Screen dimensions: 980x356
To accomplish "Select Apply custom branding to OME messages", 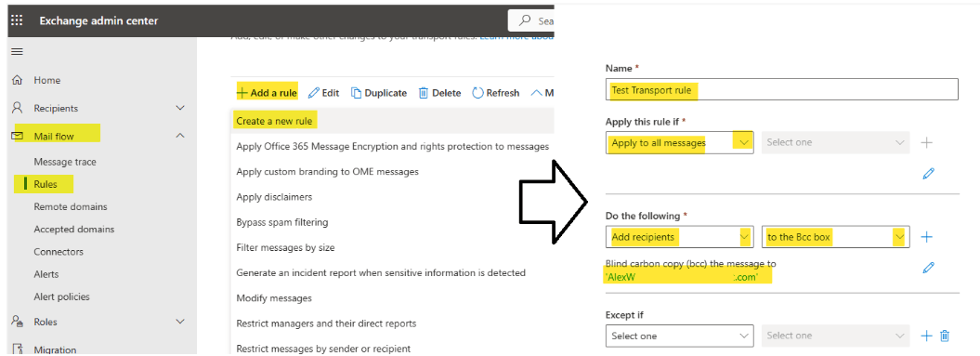I will click(x=328, y=171).
